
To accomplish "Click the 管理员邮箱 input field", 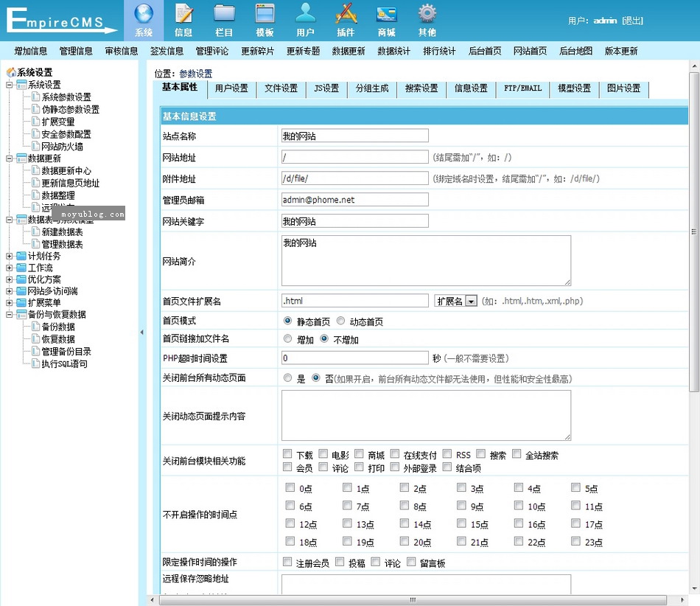I will [x=355, y=200].
